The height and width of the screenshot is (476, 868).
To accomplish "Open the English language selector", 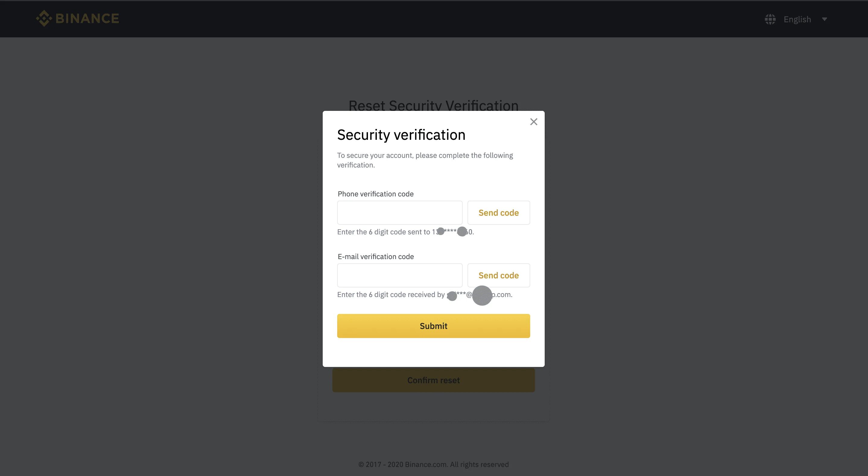I will click(x=797, y=19).
